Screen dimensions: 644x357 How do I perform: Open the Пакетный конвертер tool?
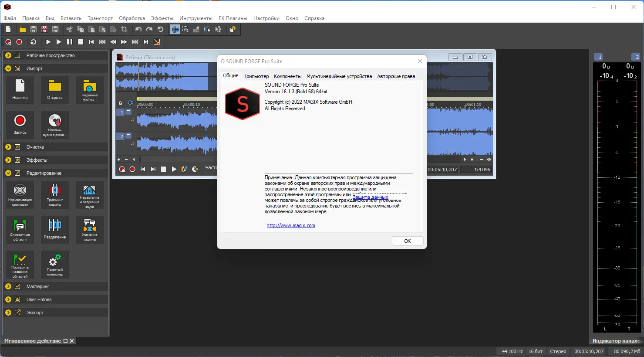pos(54,265)
